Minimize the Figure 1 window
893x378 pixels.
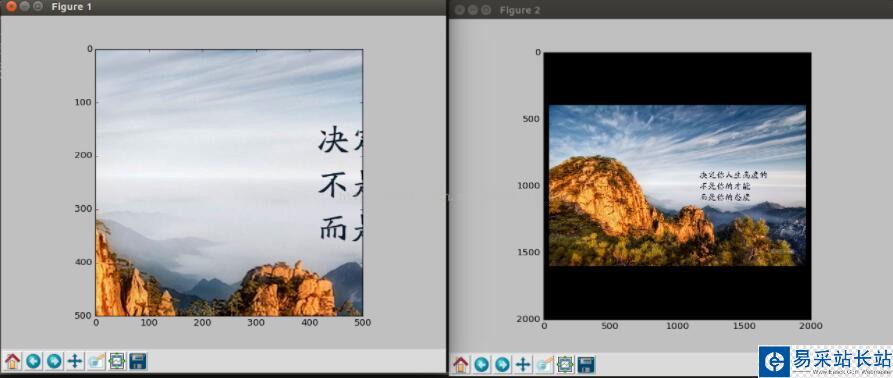24,7
